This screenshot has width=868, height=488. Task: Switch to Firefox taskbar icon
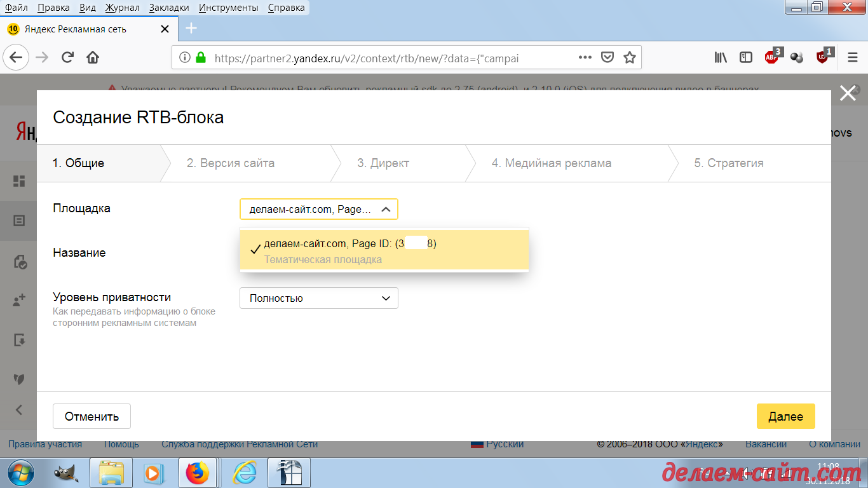pos(198,473)
